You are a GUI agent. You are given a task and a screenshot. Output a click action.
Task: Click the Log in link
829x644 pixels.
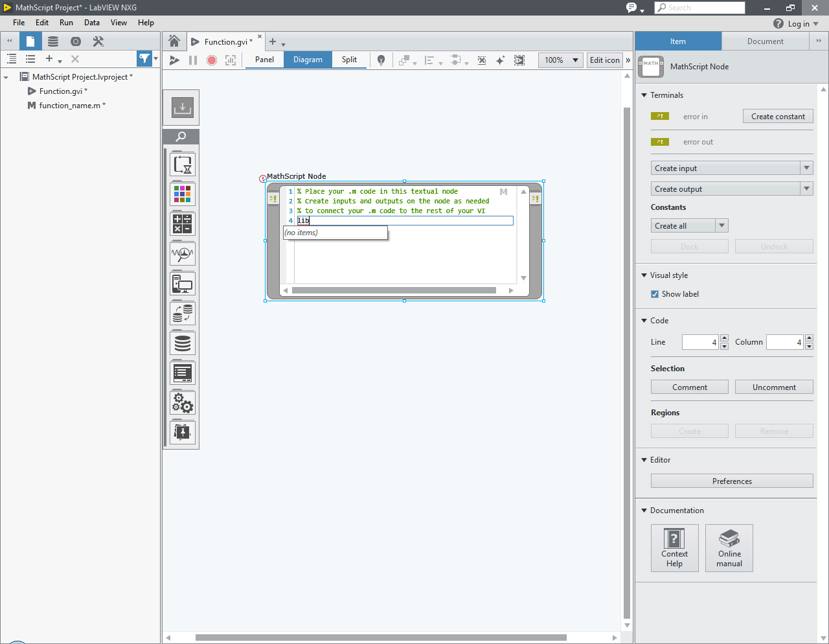[799, 24]
